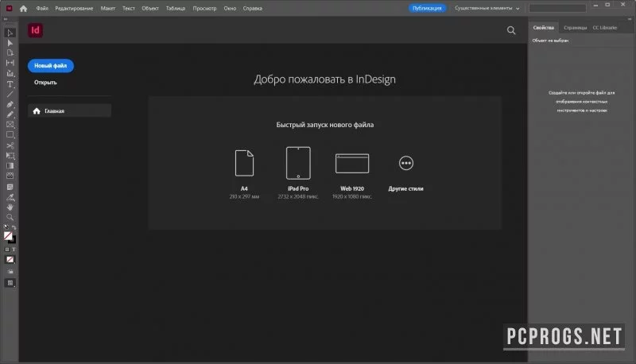This screenshot has height=364, width=636.
Task: Select the Pencil tool
Action: pos(10,114)
